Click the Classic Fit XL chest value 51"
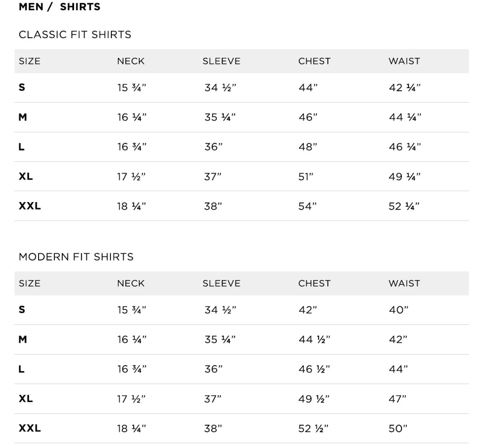The height and width of the screenshot is (448, 483). pyautogui.click(x=306, y=177)
